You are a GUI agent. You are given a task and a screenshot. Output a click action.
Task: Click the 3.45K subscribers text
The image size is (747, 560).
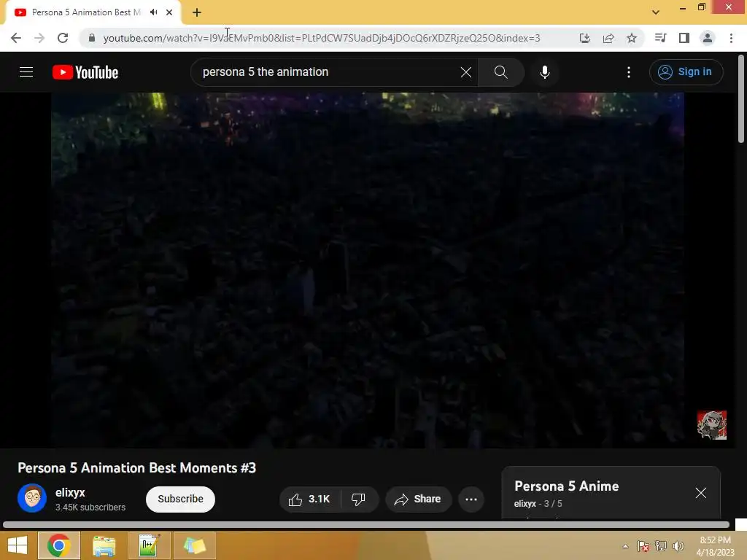pos(90,507)
